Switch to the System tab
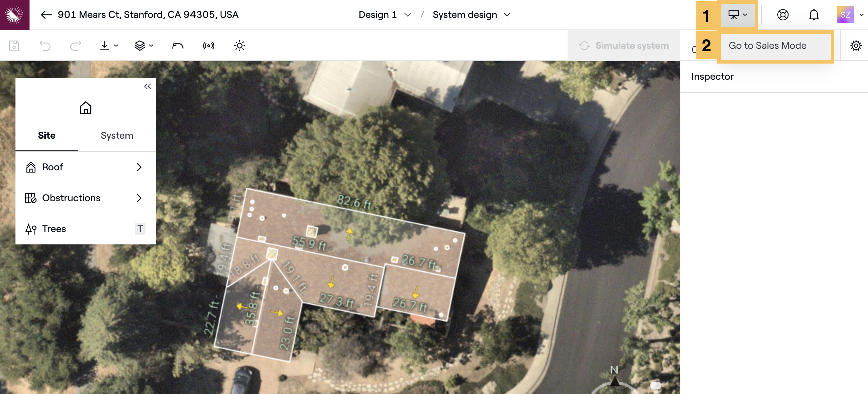 point(117,136)
